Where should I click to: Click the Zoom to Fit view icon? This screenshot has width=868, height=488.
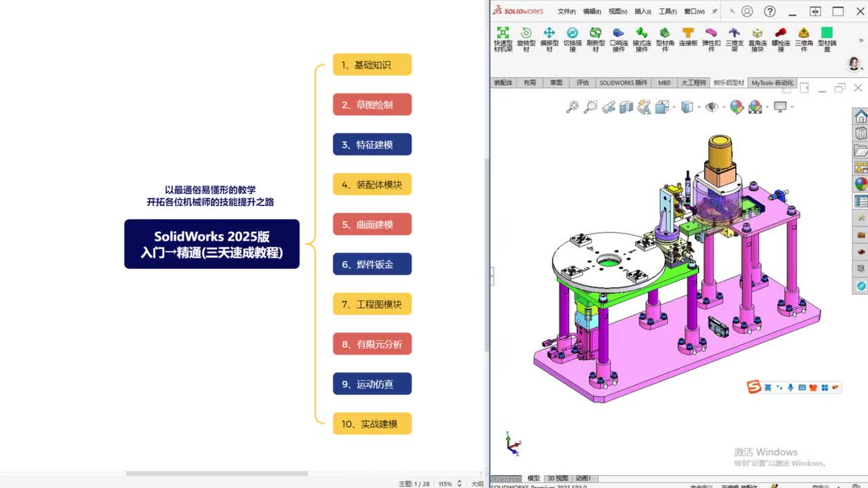[x=573, y=107]
